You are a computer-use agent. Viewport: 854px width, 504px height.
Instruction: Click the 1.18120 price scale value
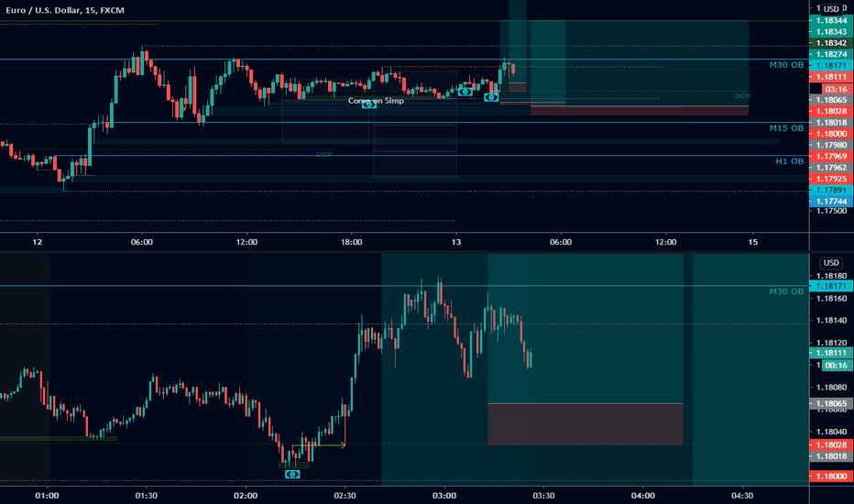[x=831, y=344]
